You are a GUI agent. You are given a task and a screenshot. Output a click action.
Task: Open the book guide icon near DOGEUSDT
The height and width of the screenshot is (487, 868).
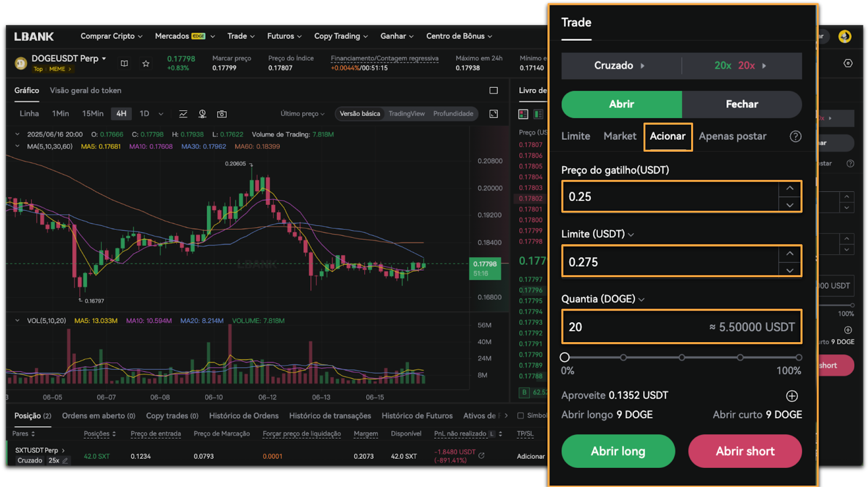click(124, 63)
